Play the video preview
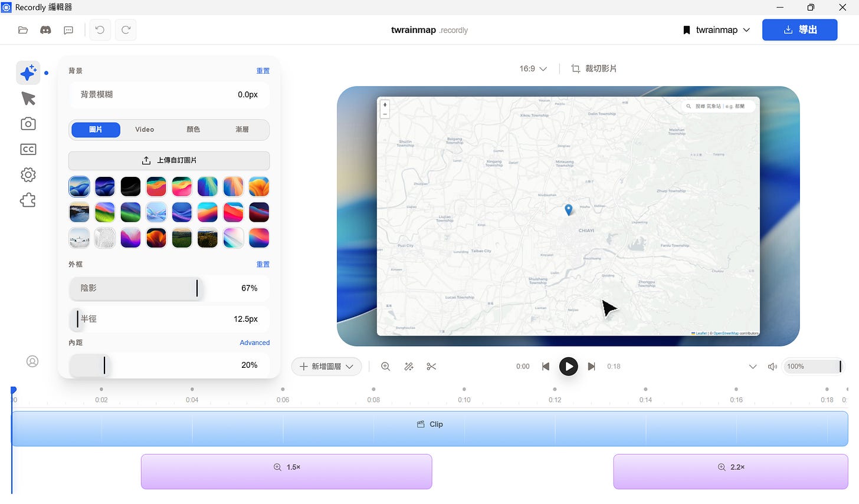Image resolution: width=859 pixels, height=504 pixels. click(568, 367)
